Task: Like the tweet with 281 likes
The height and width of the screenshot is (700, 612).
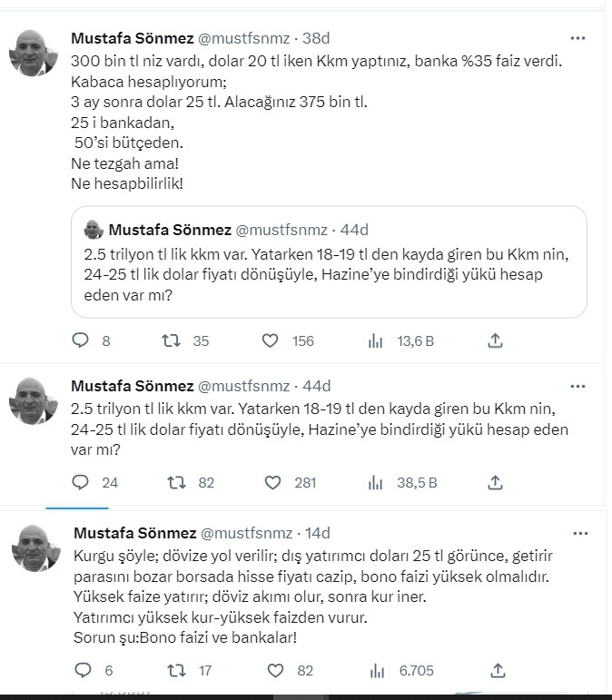Action: pos(273,482)
